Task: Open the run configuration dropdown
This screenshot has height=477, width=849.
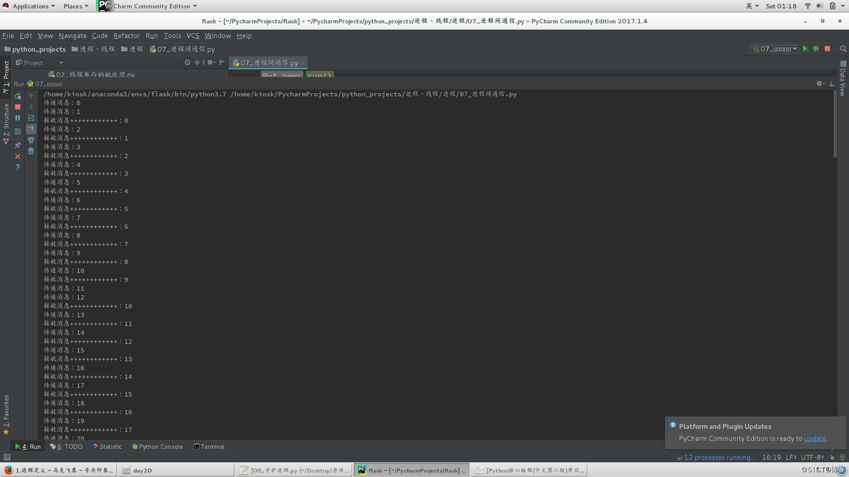Action: [776, 49]
